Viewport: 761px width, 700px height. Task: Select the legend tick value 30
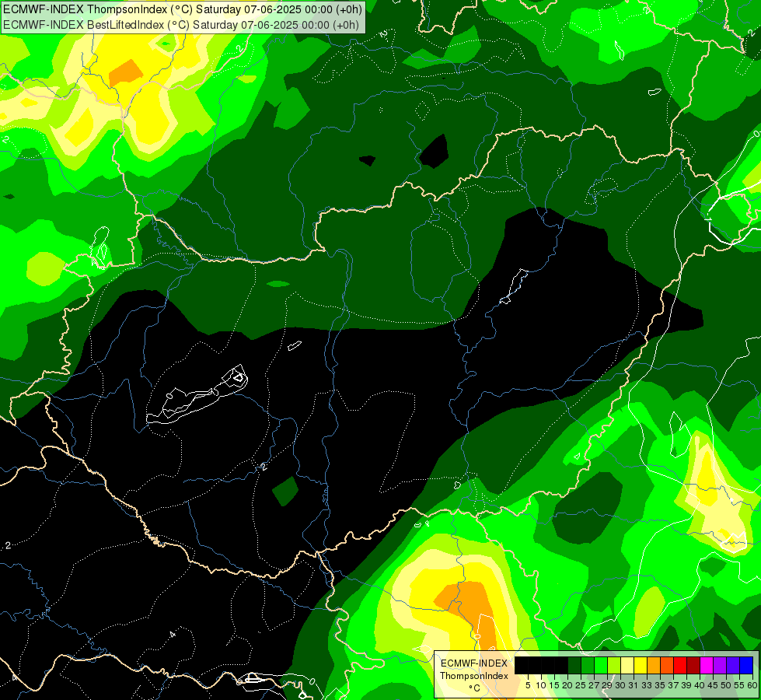620,685
